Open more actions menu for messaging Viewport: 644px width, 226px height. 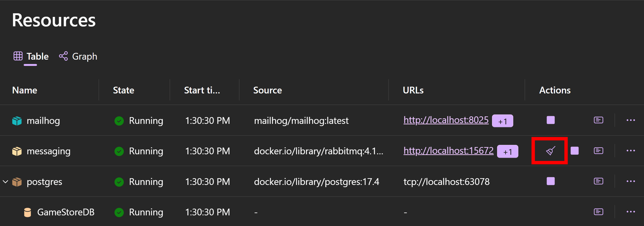pyautogui.click(x=631, y=151)
